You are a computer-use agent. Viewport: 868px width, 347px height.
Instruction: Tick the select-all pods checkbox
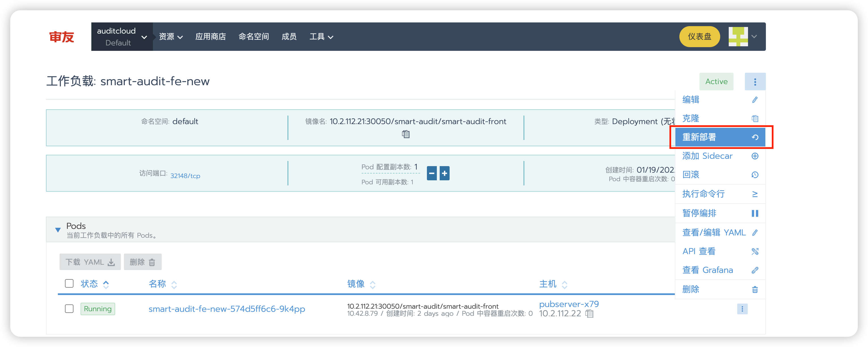[69, 283]
